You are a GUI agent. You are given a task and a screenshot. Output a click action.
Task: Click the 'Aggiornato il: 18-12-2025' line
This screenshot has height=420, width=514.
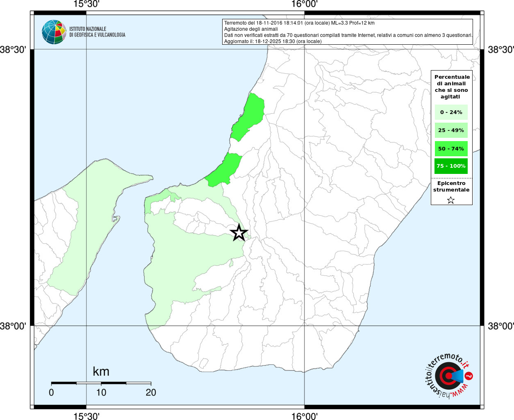tap(273, 41)
